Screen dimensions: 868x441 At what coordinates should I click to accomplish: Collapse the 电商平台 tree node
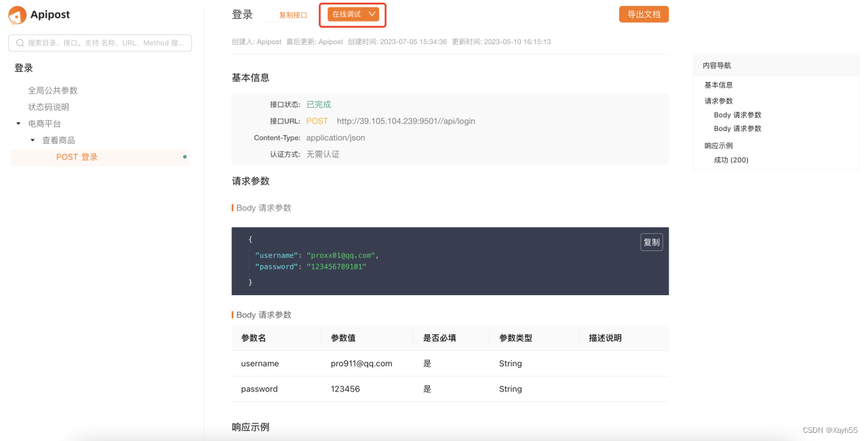[17, 123]
